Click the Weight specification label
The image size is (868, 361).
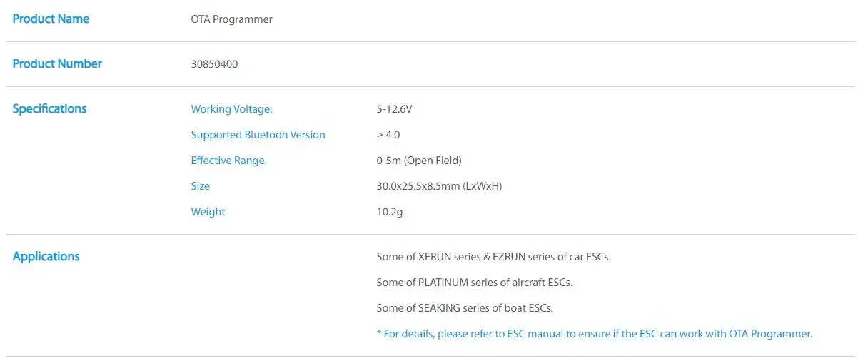click(x=208, y=212)
